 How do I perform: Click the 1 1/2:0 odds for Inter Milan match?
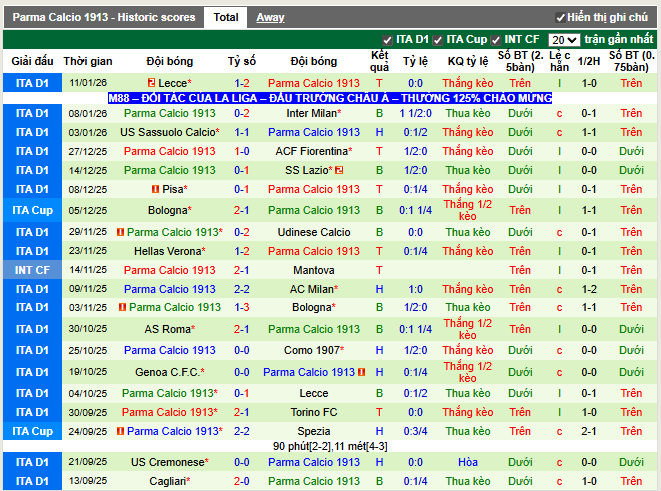point(415,113)
